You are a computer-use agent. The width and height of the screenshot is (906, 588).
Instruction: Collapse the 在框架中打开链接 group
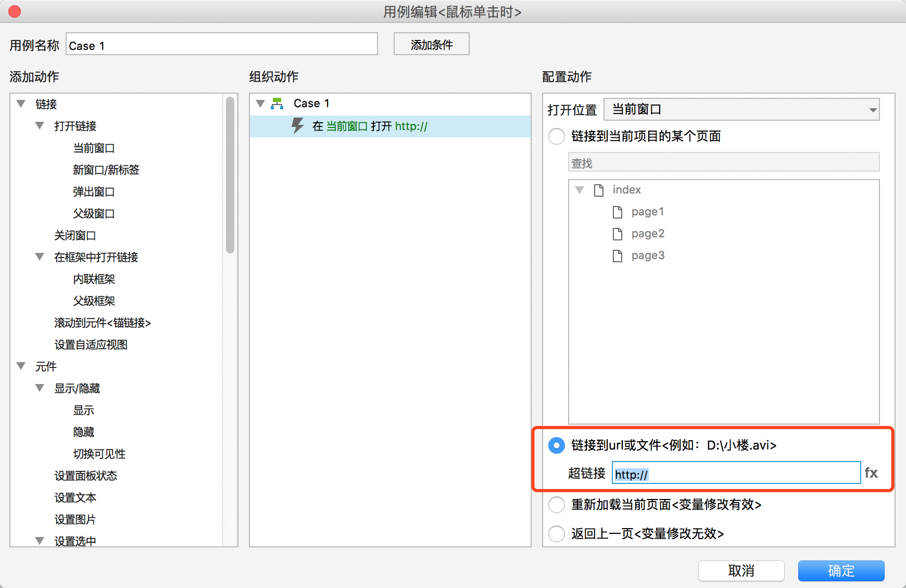tap(40, 257)
